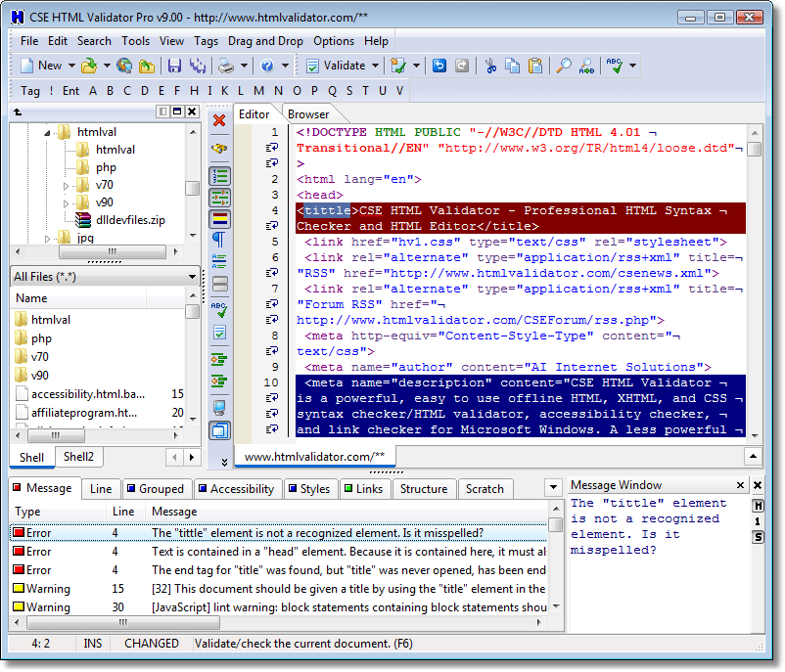Open the result tabs overflow dropdown

553,487
